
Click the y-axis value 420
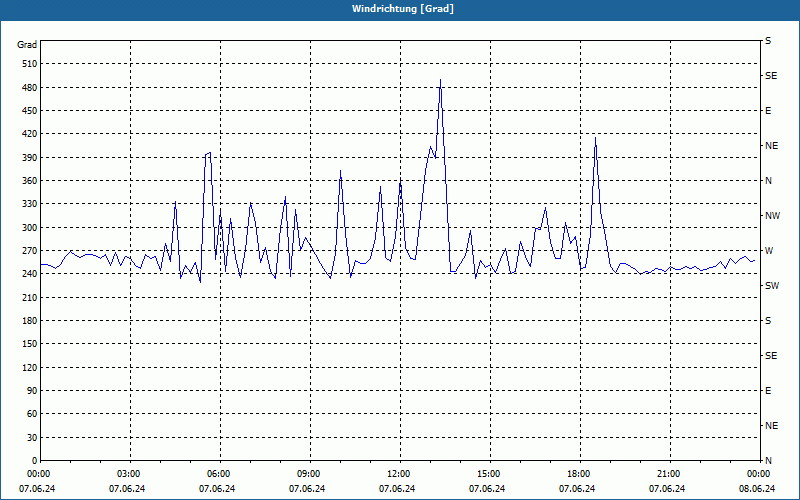30,134
